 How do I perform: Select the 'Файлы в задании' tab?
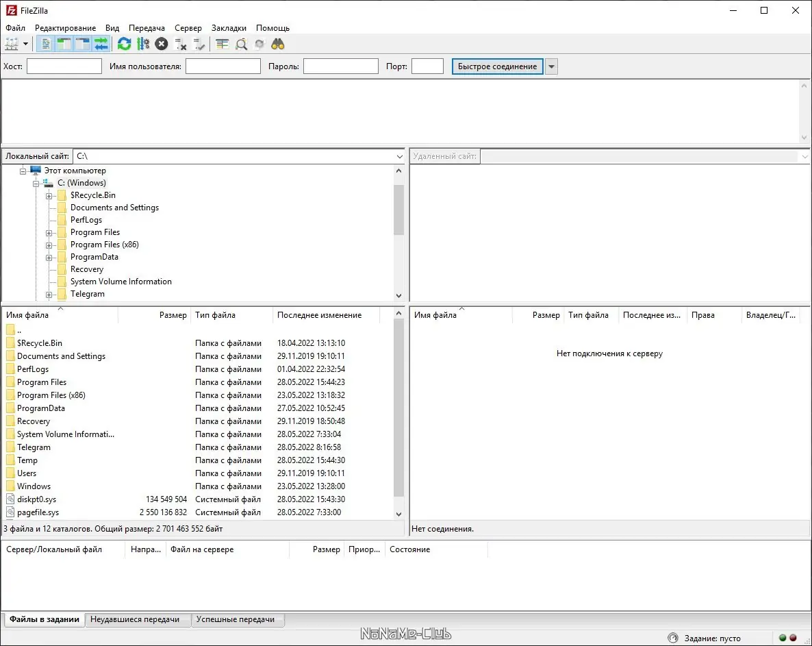45,619
